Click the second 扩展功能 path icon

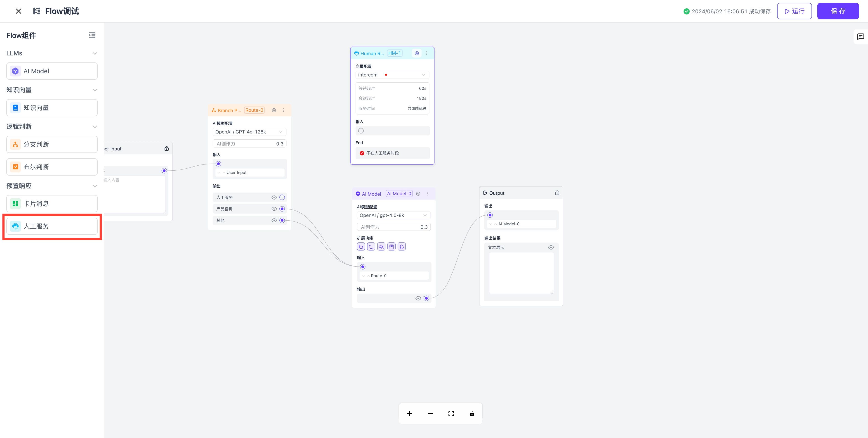pos(371,247)
